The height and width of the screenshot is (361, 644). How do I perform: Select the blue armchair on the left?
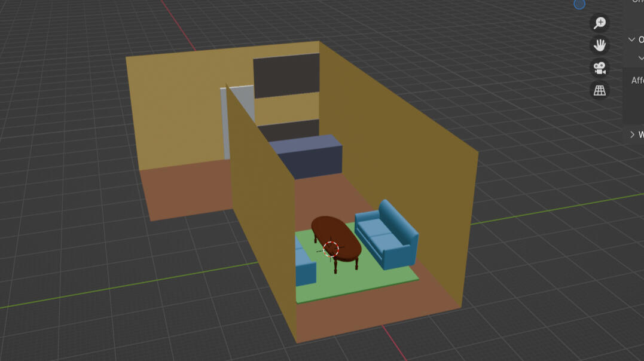[306, 270]
